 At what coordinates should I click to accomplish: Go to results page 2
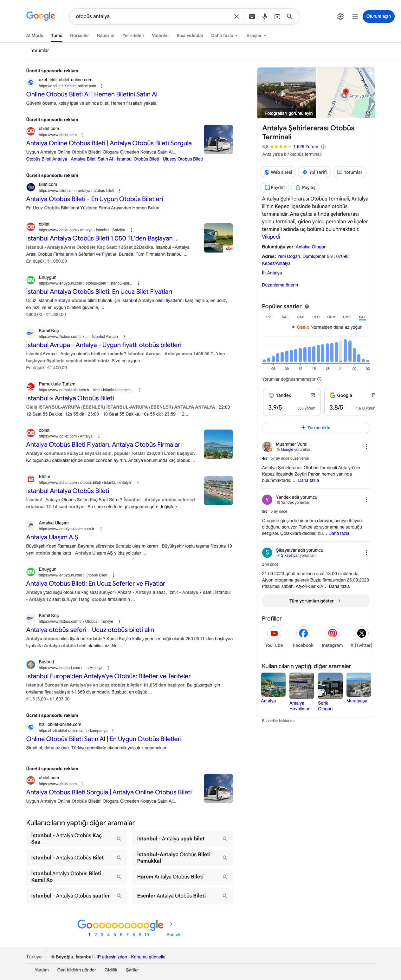[95, 934]
